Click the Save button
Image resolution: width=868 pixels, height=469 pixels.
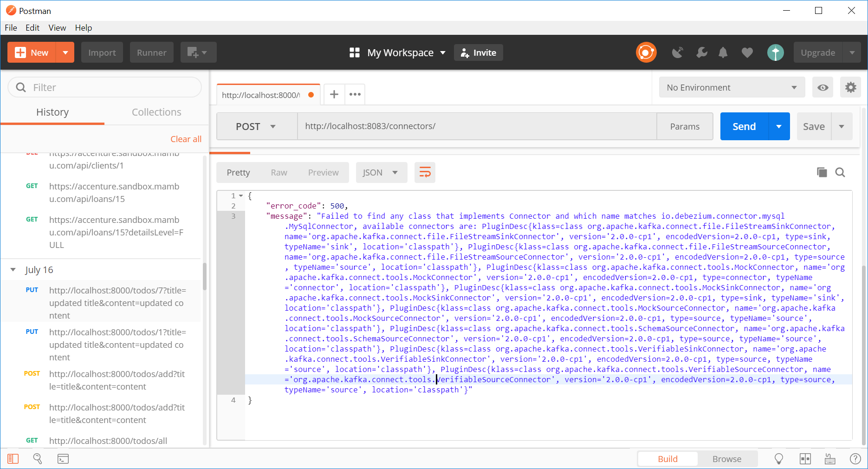tap(814, 126)
